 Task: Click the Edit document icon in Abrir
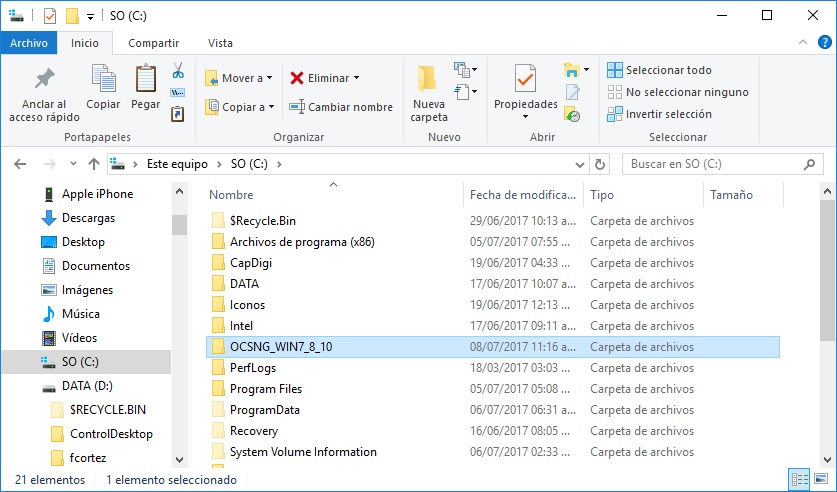click(573, 92)
